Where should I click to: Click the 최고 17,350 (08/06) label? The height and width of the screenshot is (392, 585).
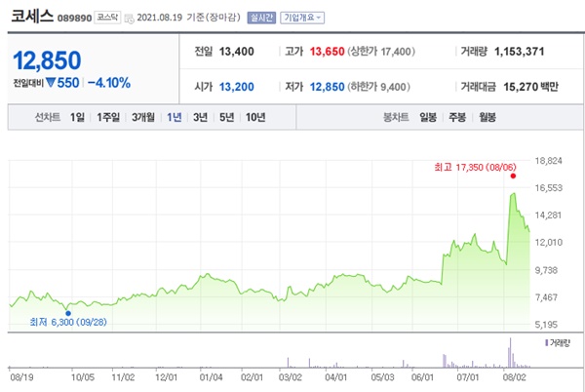(476, 167)
